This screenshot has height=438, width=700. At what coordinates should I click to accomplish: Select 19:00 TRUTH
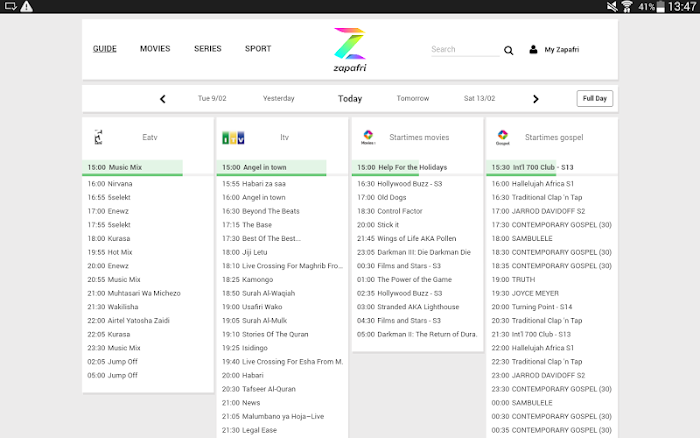[513, 279]
